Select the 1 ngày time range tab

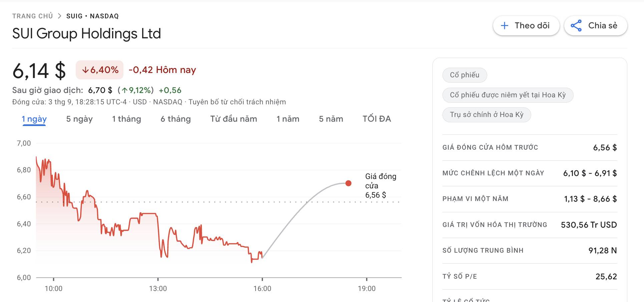click(34, 119)
